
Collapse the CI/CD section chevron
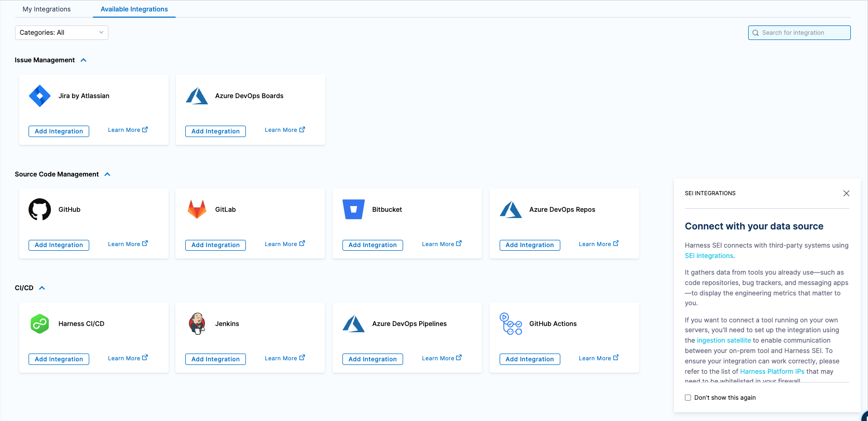click(42, 288)
